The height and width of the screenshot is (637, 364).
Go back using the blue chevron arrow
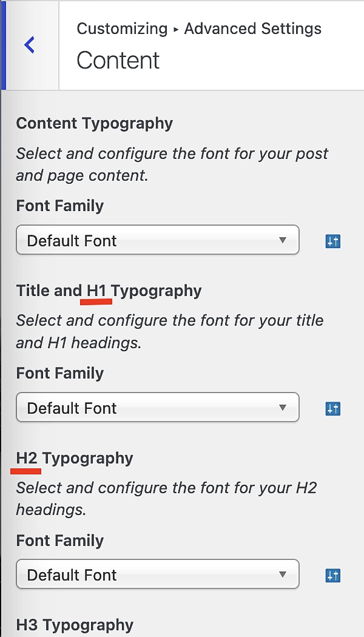[29, 45]
